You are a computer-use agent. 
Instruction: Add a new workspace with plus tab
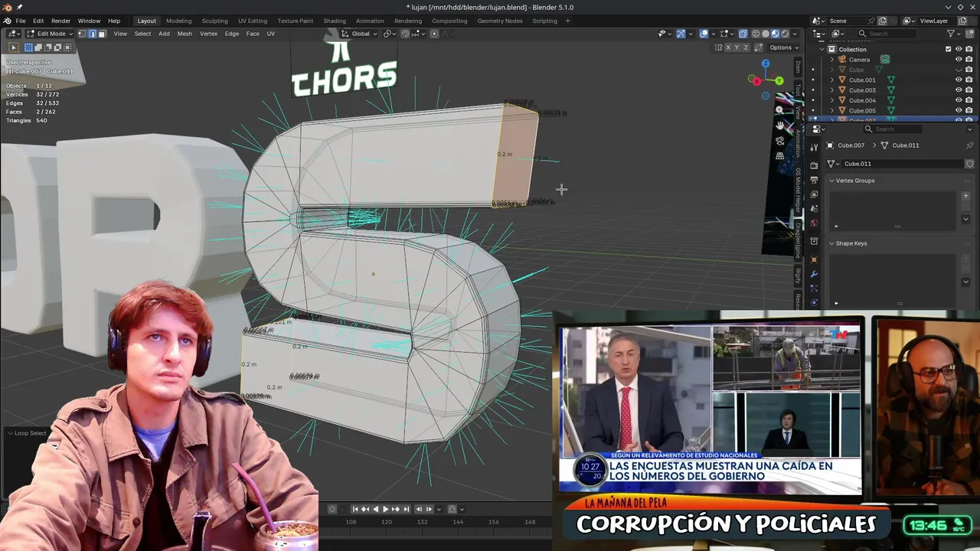click(x=567, y=21)
